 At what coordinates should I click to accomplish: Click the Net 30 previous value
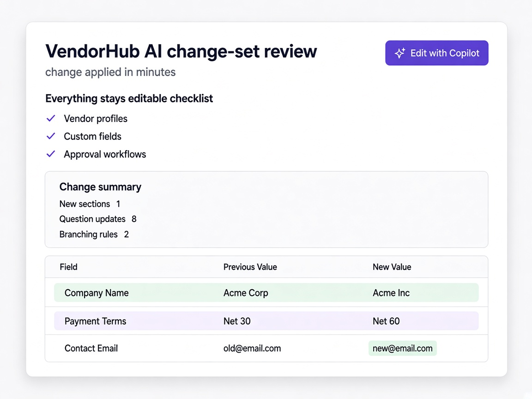pyautogui.click(x=237, y=321)
